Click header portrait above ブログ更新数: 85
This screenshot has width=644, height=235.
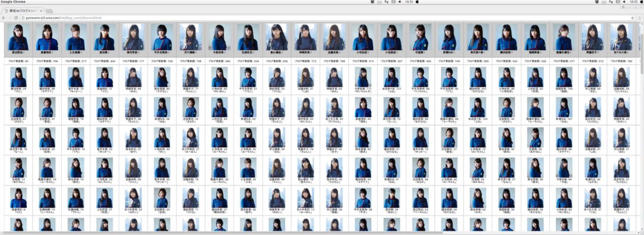click(19, 37)
